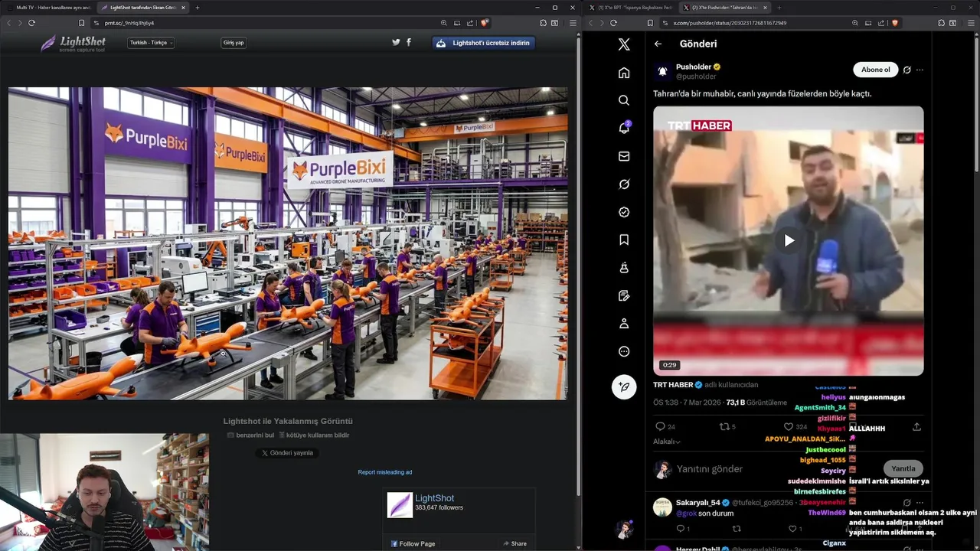This screenshot has width=980, height=551.
Task: Open More circle icon in X sidebar
Action: point(624,351)
